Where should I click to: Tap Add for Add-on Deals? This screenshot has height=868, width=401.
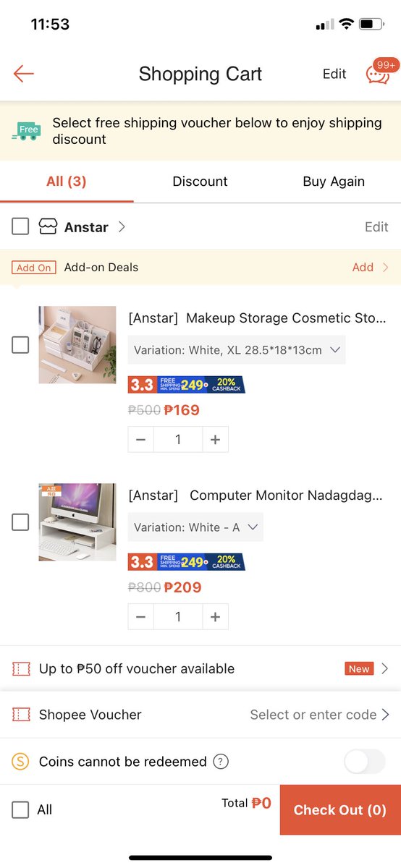coord(363,268)
